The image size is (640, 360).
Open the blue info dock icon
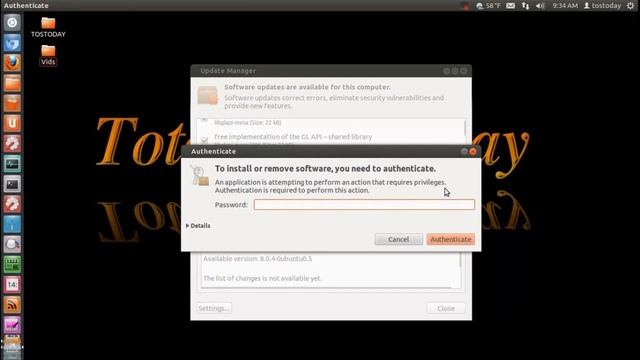click(12, 224)
